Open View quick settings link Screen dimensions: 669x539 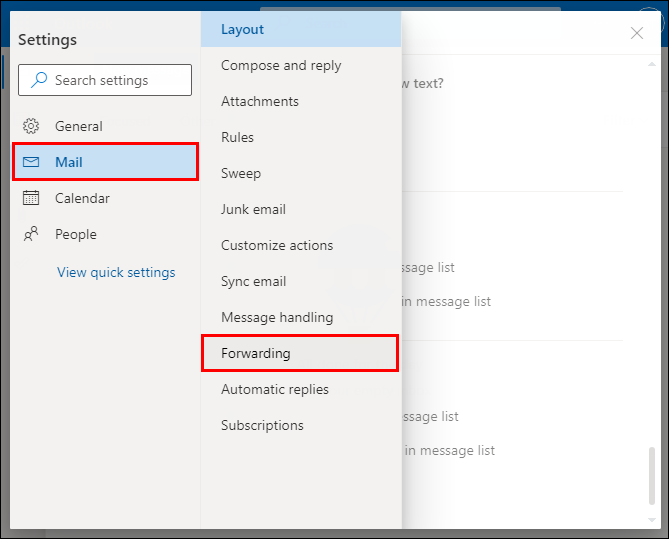point(116,272)
